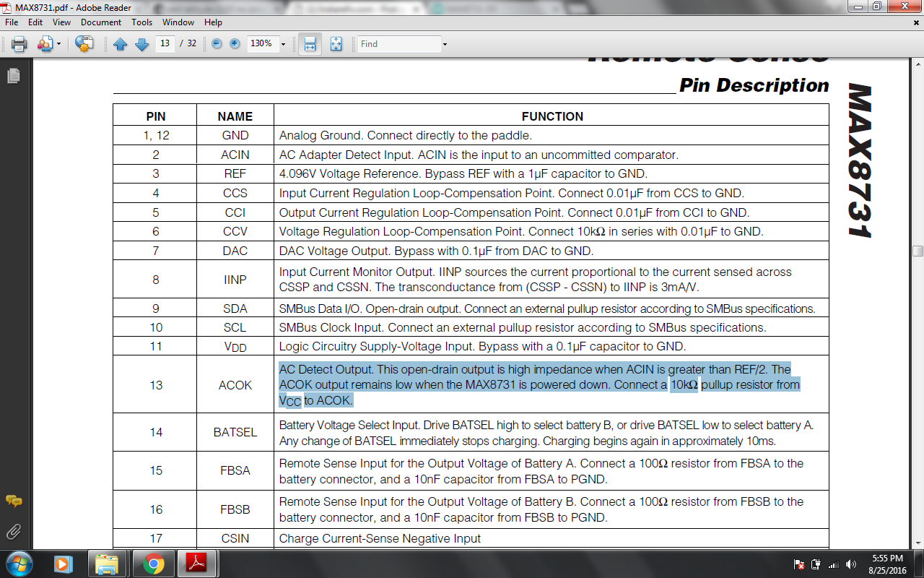
Task: Toggle fit width scrolling mode
Action: [x=310, y=44]
